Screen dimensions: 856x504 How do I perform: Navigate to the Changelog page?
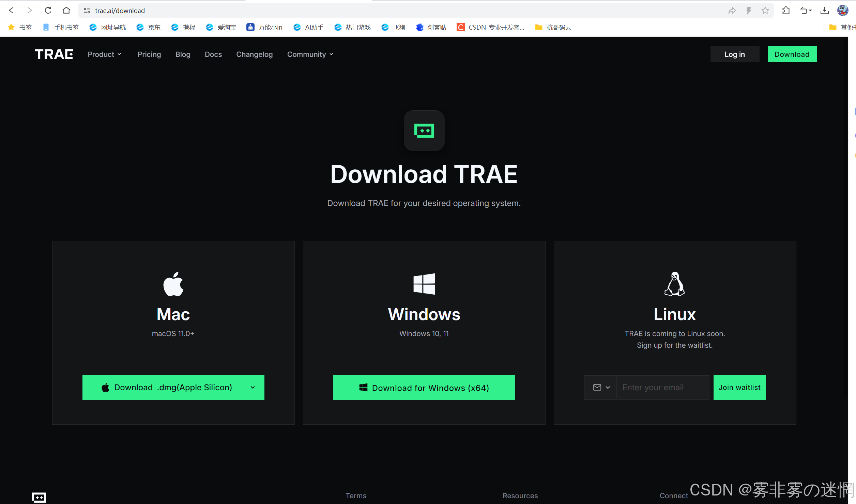[x=254, y=54]
